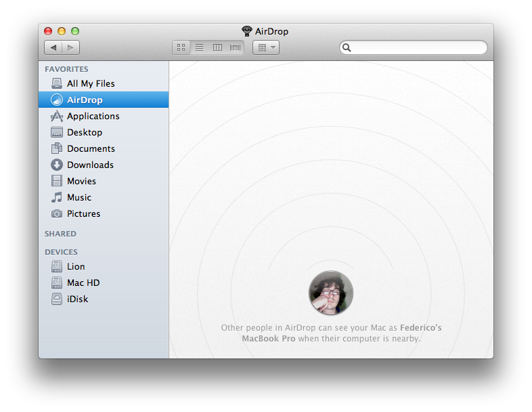Click the iDisk drive icon
The height and width of the screenshot is (412, 532).
[57, 299]
